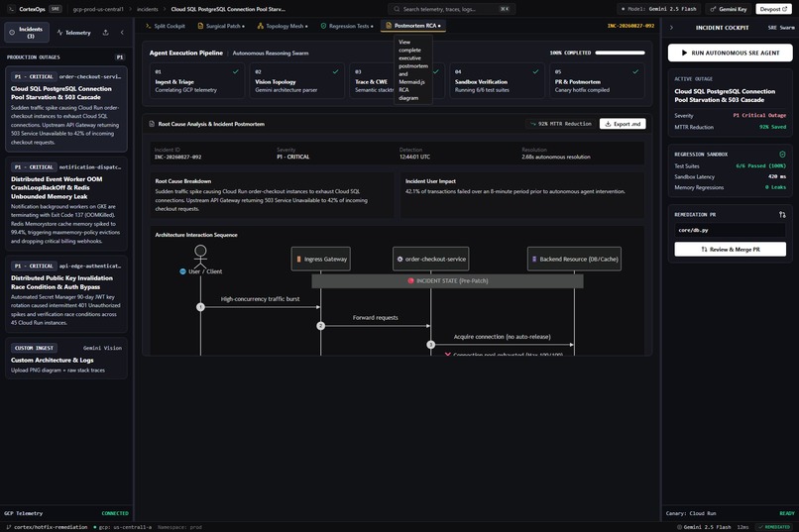Click the Remediation PR pull-request icon
This screenshot has width=799, height=532.
pos(782,214)
